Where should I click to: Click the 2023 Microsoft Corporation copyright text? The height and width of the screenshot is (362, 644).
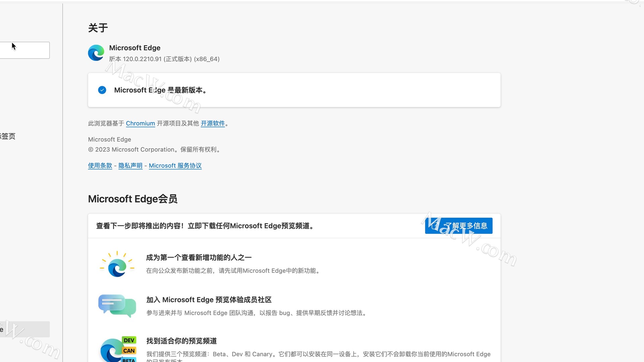(155, 149)
